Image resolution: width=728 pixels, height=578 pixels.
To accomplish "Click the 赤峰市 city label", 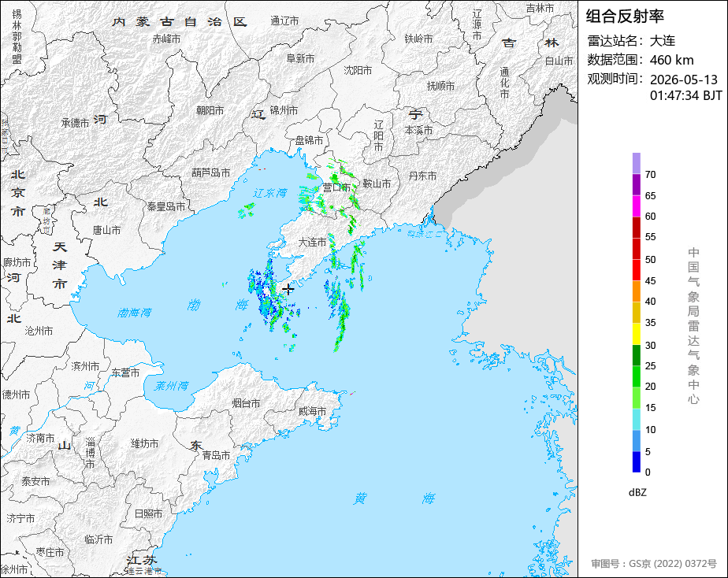I will (x=166, y=39).
